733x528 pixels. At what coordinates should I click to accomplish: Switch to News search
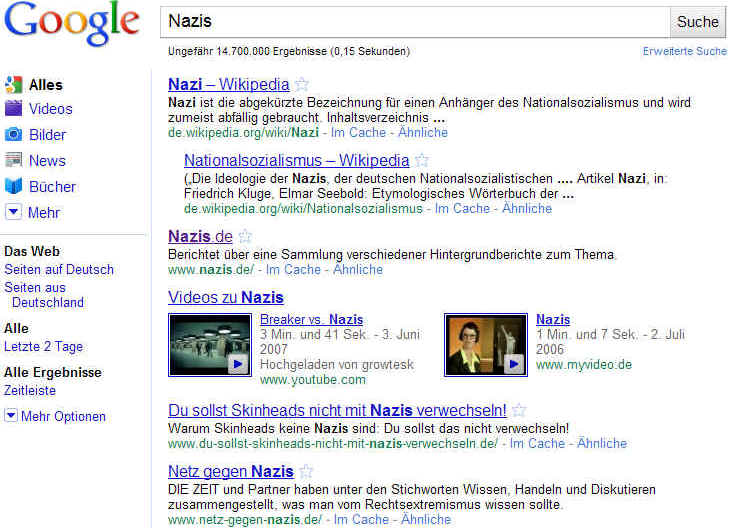pos(47,160)
